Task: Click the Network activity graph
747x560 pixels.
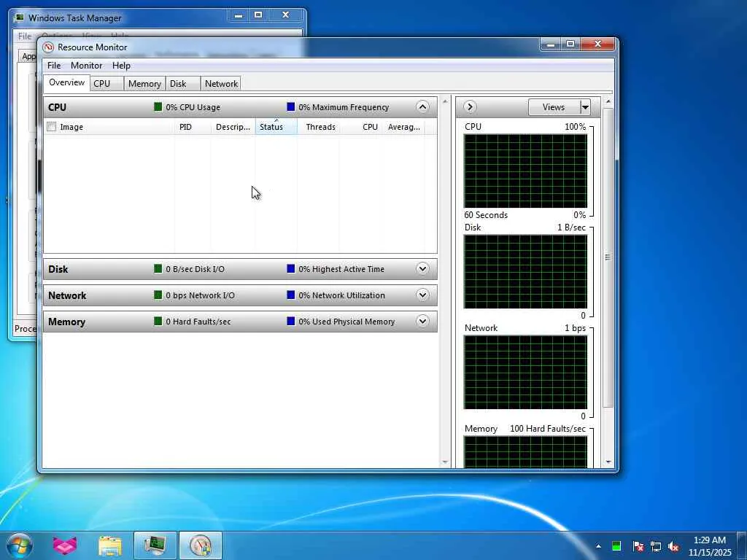Action: point(525,372)
